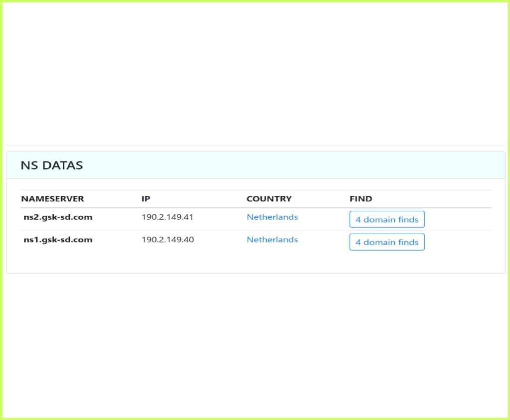Select nameserver ns2.gsk-sd.com text
The width and height of the screenshot is (510, 420).
click(x=58, y=217)
